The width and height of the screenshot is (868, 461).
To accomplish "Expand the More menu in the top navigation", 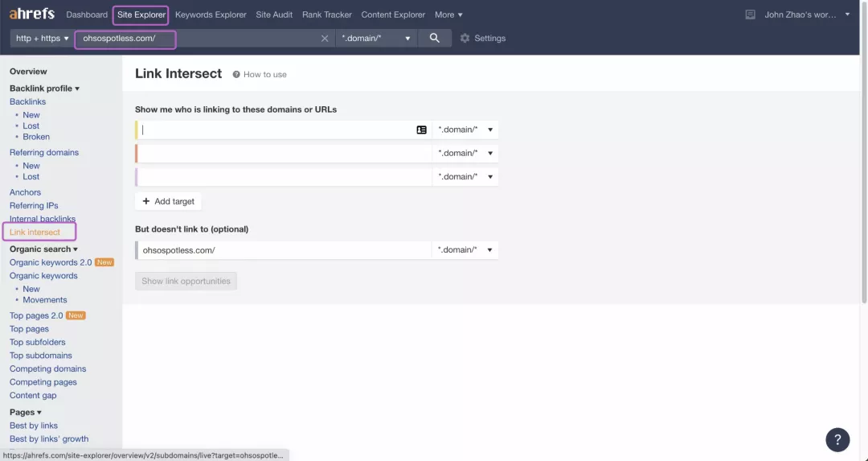I will 448,15.
